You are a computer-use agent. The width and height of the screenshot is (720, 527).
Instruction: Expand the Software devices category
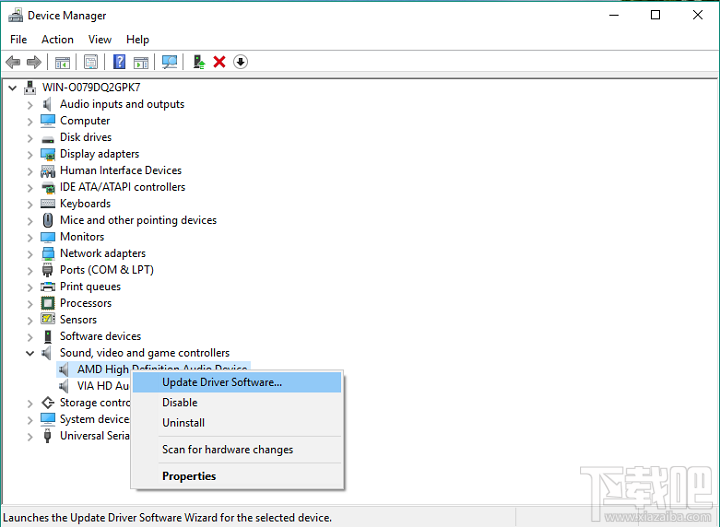pos(30,337)
